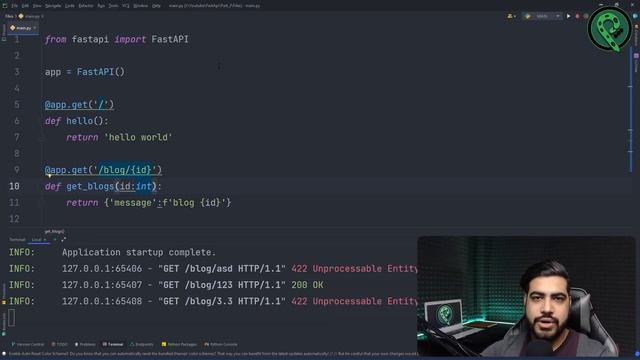
Task: Click the Run play button
Action: (x=568, y=16)
